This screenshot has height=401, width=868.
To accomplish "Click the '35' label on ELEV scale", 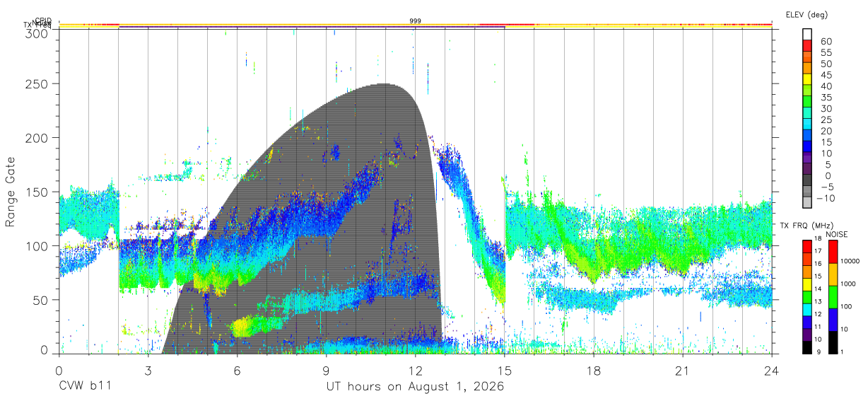I will pyautogui.click(x=826, y=98).
